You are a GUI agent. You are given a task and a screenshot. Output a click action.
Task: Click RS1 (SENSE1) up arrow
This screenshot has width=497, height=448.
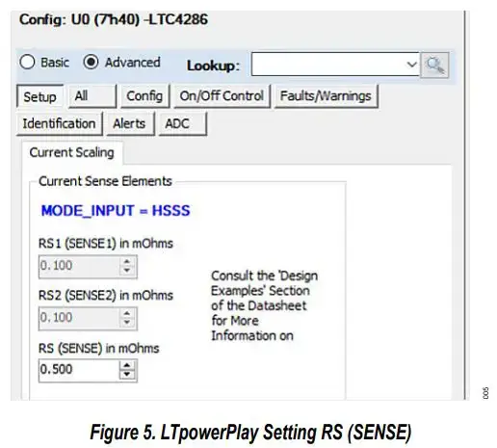(x=127, y=261)
